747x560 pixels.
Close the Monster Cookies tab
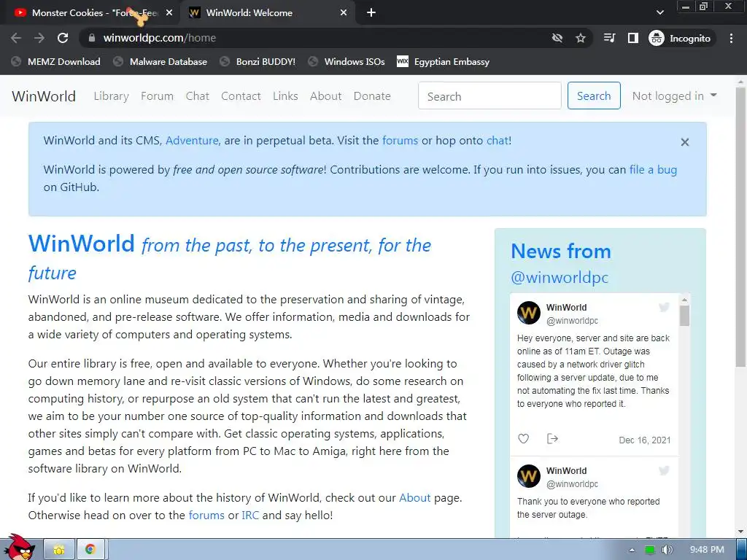point(169,13)
